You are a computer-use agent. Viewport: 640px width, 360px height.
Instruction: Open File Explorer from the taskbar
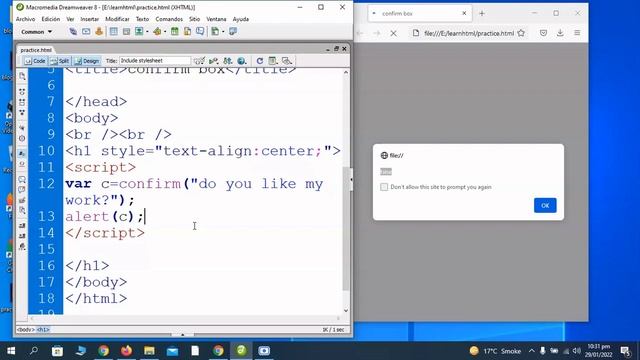pyautogui.click(x=149, y=351)
